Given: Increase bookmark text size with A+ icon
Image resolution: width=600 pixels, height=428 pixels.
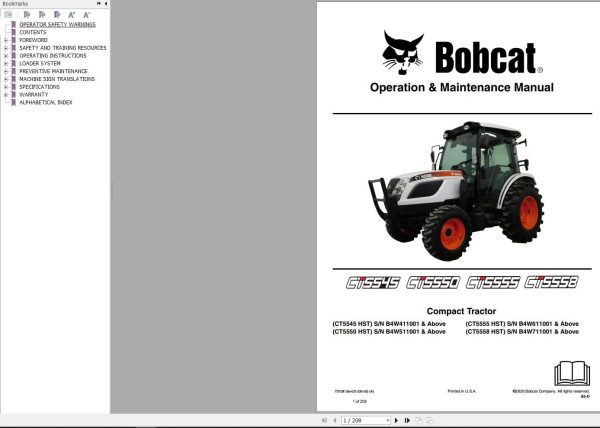Looking at the screenshot, I should tap(72, 15).
